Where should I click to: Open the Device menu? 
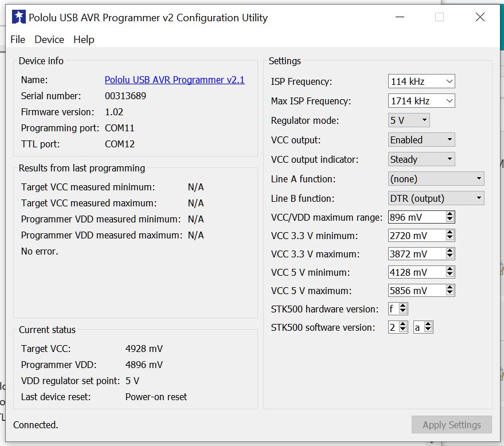tap(49, 40)
